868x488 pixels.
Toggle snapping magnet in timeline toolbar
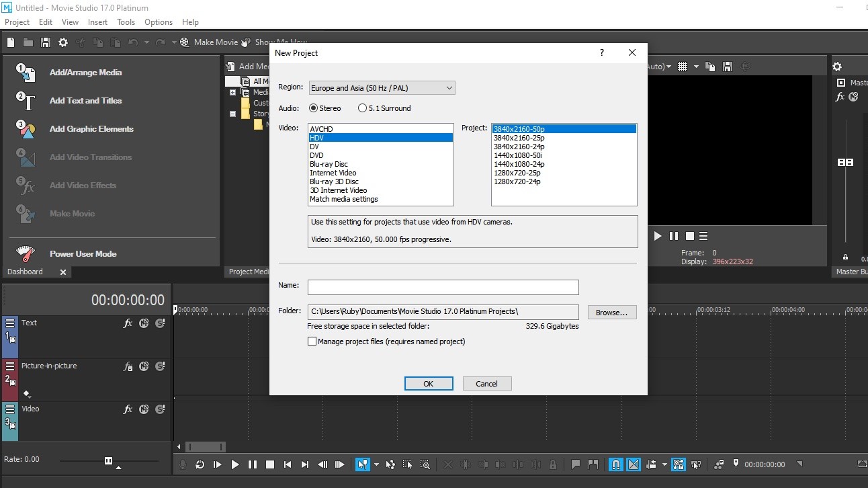tap(615, 464)
